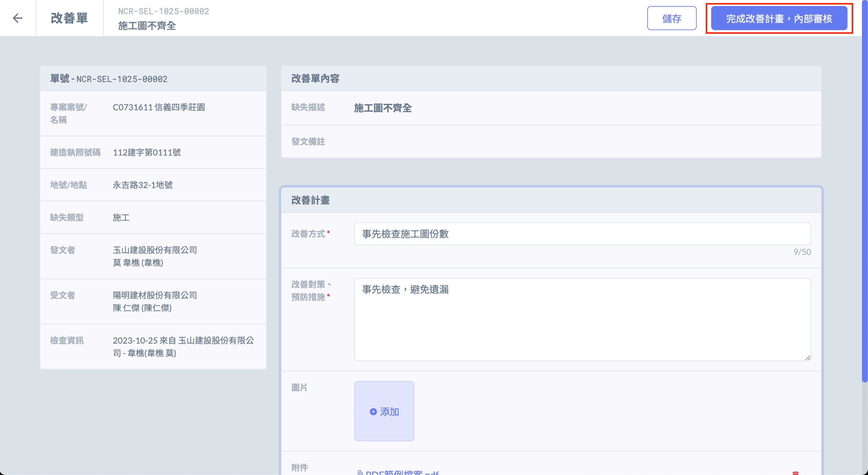Click the 單號 panel header

[108, 79]
